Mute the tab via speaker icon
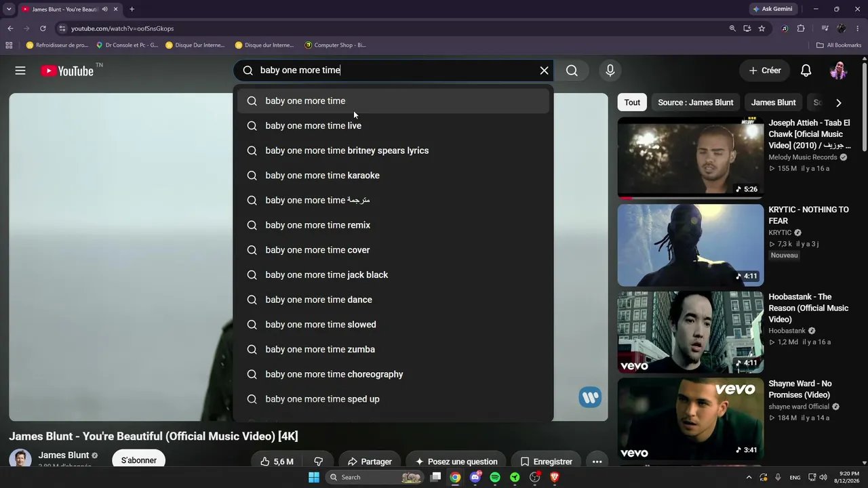 pyautogui.click(x=104, y=9)
